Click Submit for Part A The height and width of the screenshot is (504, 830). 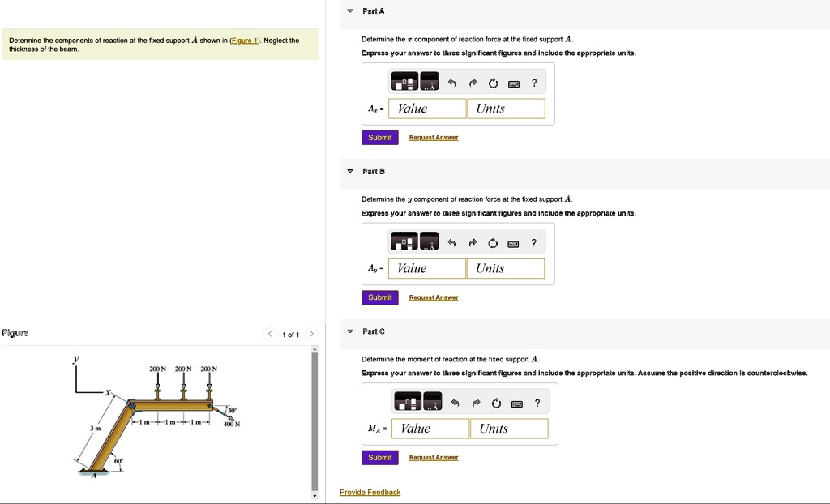[379, 138]
